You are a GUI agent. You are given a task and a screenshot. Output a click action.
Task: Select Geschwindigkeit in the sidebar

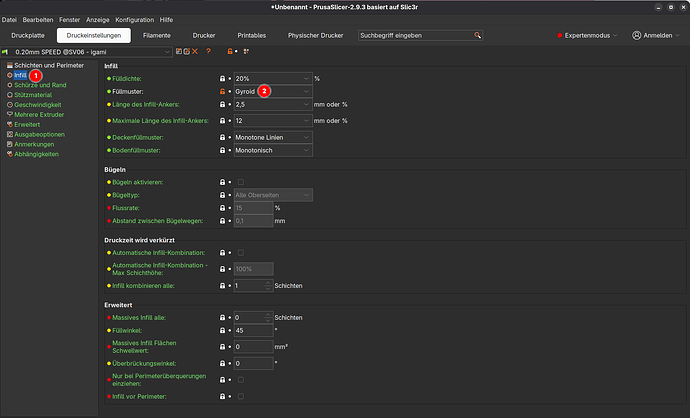click(37, 105)
